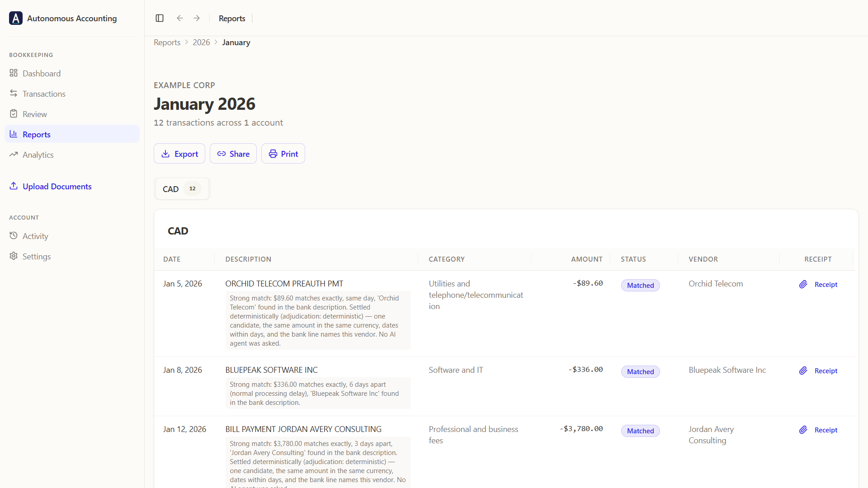
Task: Open Analytics in the sidebar
Action: tap(72, 155)
